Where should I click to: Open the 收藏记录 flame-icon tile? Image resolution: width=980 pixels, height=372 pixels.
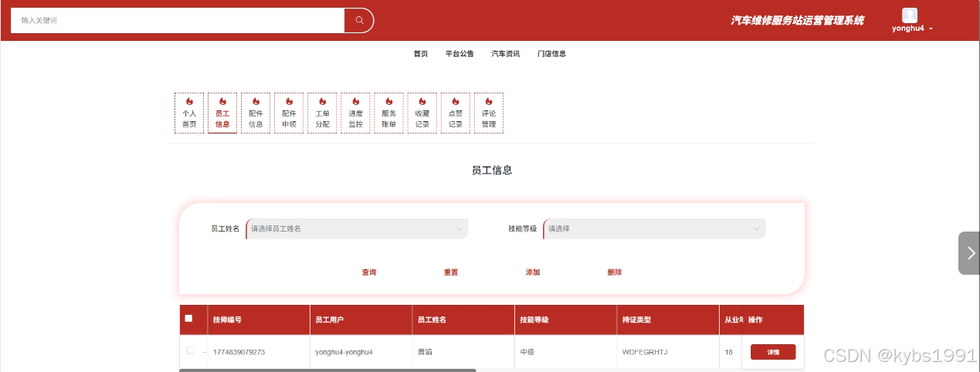click(422, 113)
